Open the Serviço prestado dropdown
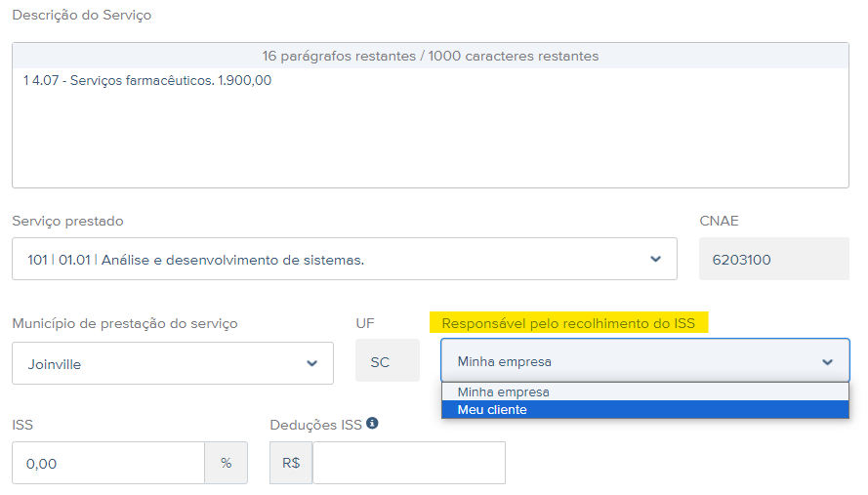This screenshot has width=868, height=495. click(345, 259)
